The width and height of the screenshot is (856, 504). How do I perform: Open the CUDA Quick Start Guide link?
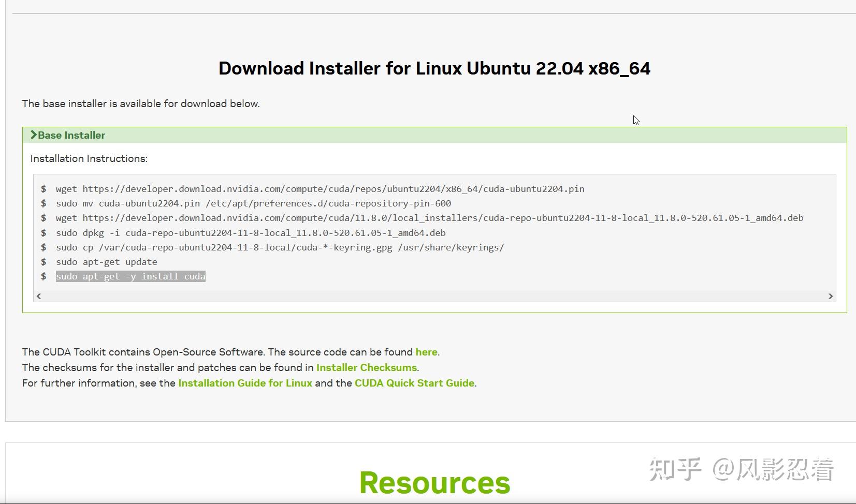click(415, 383)
